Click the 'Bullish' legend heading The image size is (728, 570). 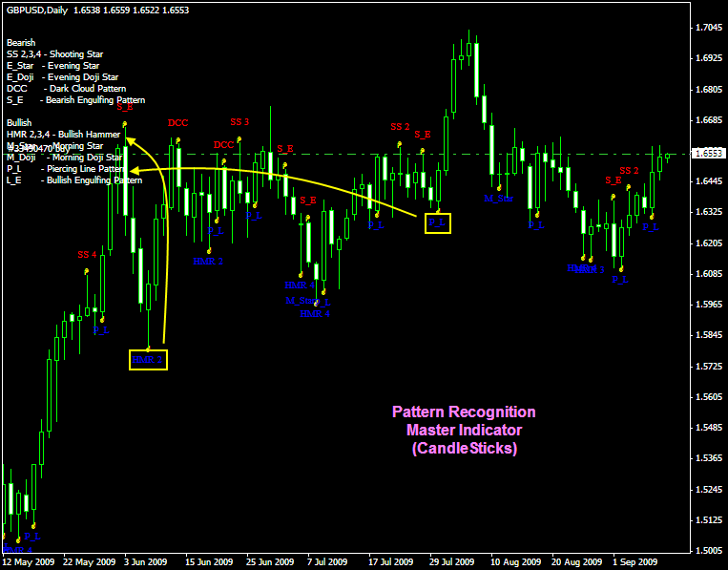point(19,122)
